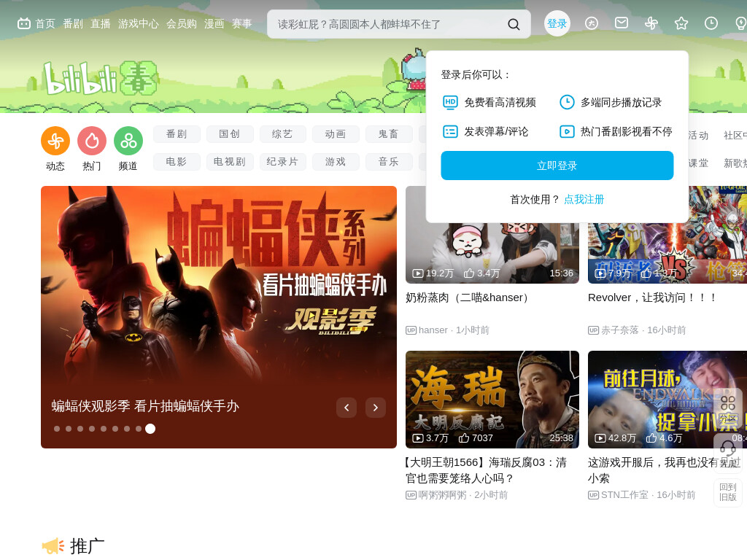Open the 直播 link in the top navigation
The width and height of the screenshot is (747, 560).
coord(101,24)
